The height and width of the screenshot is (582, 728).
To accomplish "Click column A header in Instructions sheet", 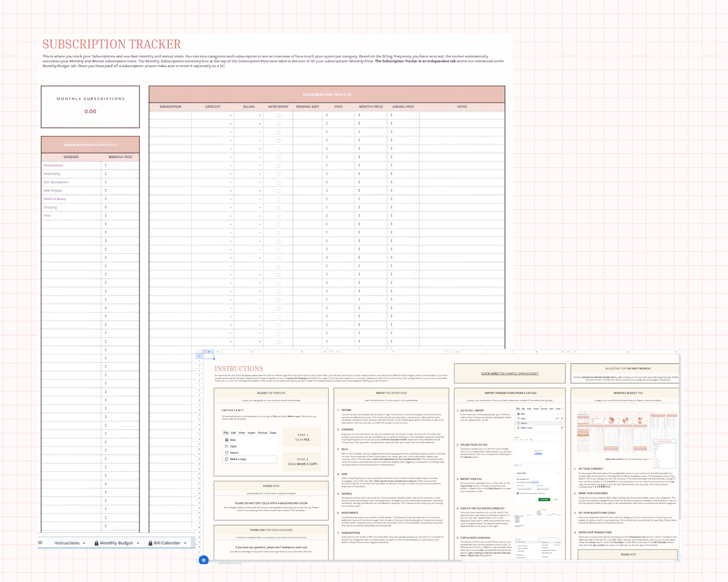I will [x=209, y=352].
